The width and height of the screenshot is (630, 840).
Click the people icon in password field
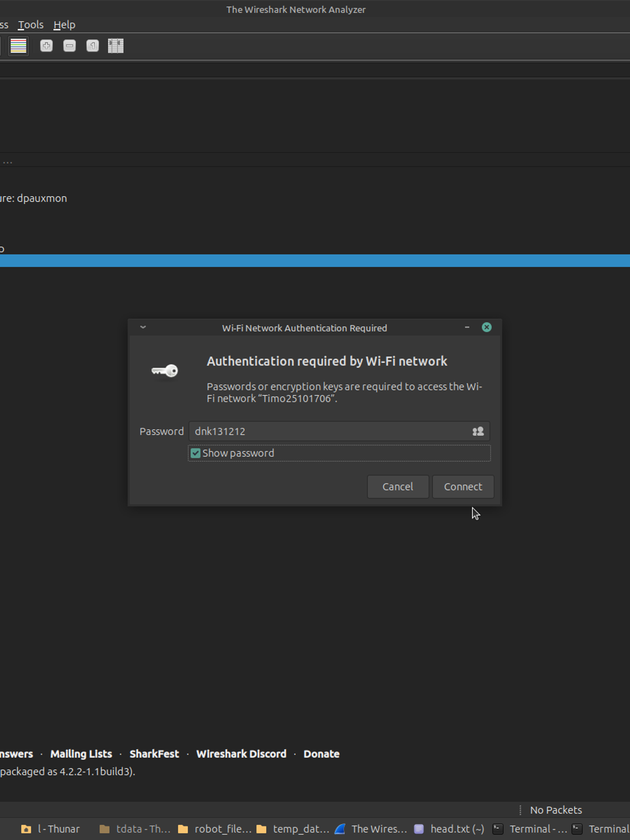pos(478,432)
